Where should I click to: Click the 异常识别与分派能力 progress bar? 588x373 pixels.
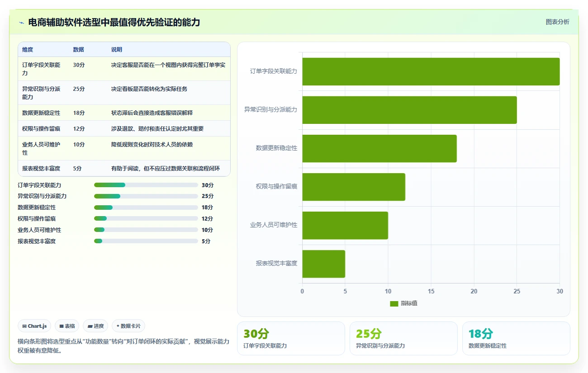146,196
